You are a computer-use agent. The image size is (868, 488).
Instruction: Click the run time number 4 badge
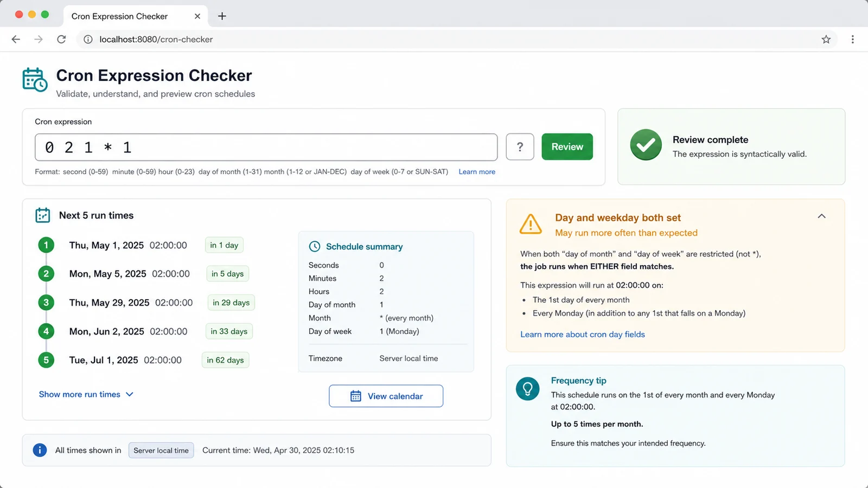tap(46, 331)
